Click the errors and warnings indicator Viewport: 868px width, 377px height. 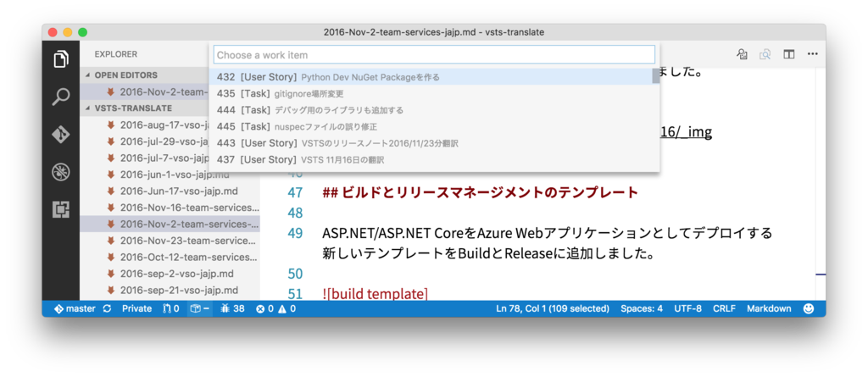275,309
